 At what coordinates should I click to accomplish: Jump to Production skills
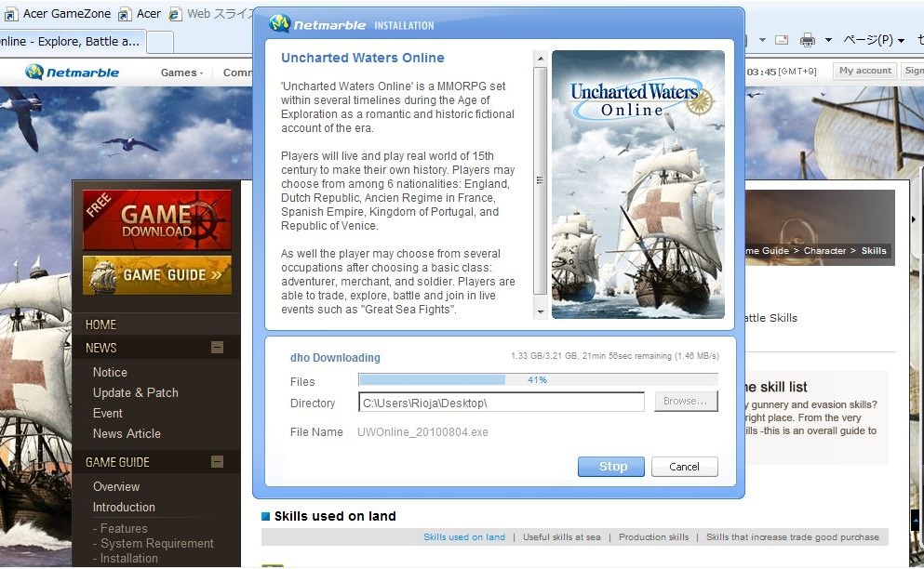[x=653, y=537]
